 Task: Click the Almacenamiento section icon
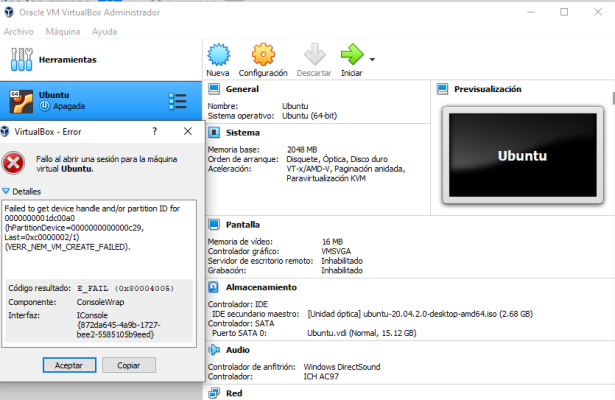[x=214, y=287]
